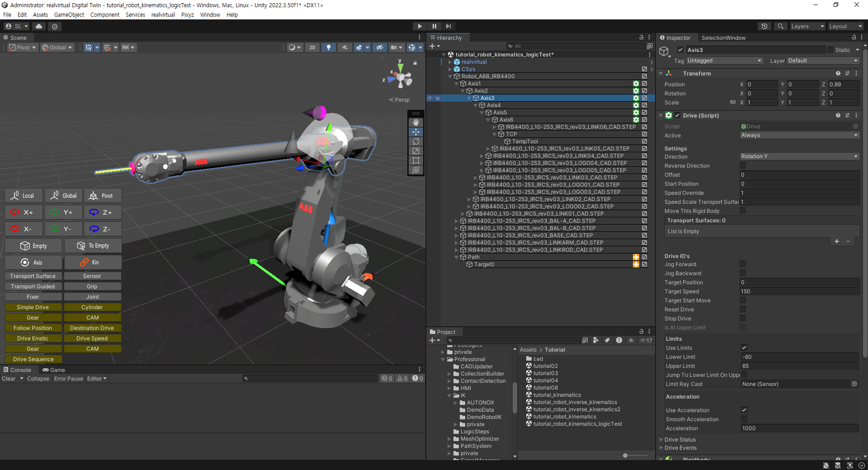Click the Z- rotation button
This screenshot has height=470, width=868.
pos(103,229)
